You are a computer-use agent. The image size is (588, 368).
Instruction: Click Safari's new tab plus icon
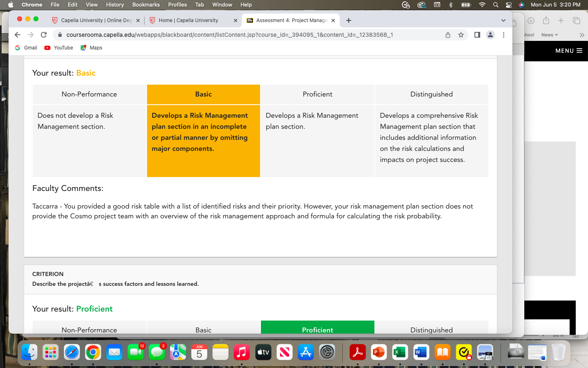coord(561,20)
